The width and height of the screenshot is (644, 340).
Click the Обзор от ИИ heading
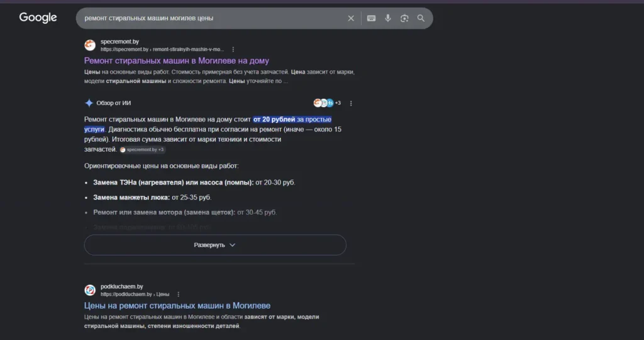pos(113,103)
